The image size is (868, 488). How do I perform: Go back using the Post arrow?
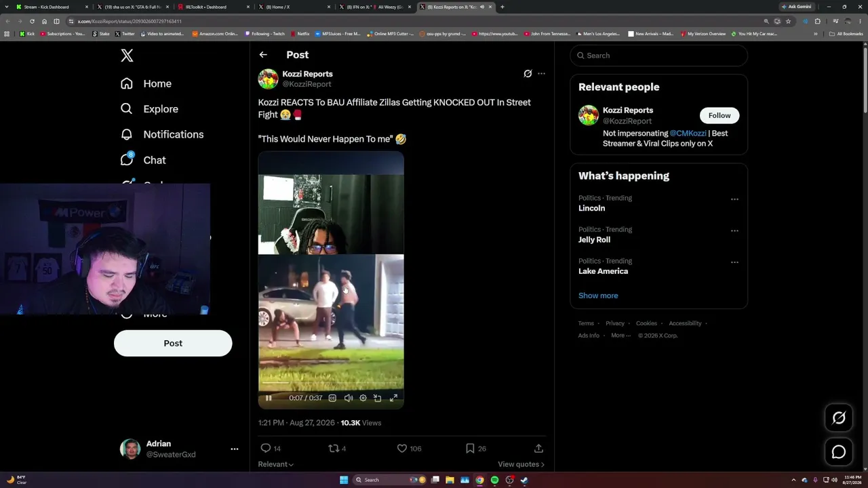click(x=263, y=55)
